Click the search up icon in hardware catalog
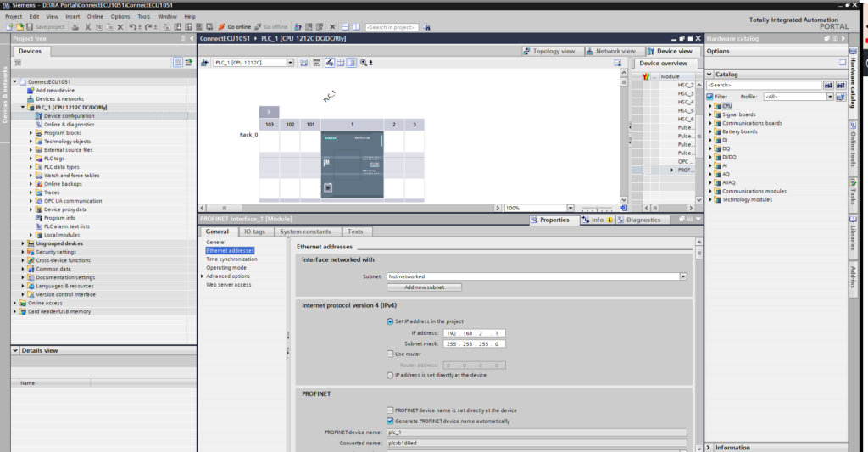868x452 pixels. [x=841, y=86]
